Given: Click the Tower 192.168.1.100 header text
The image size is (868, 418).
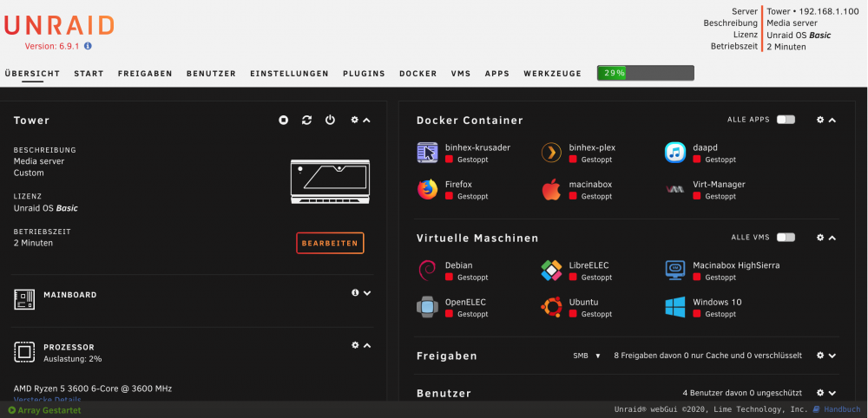Looking at the screenshot, I should point(812,11).
